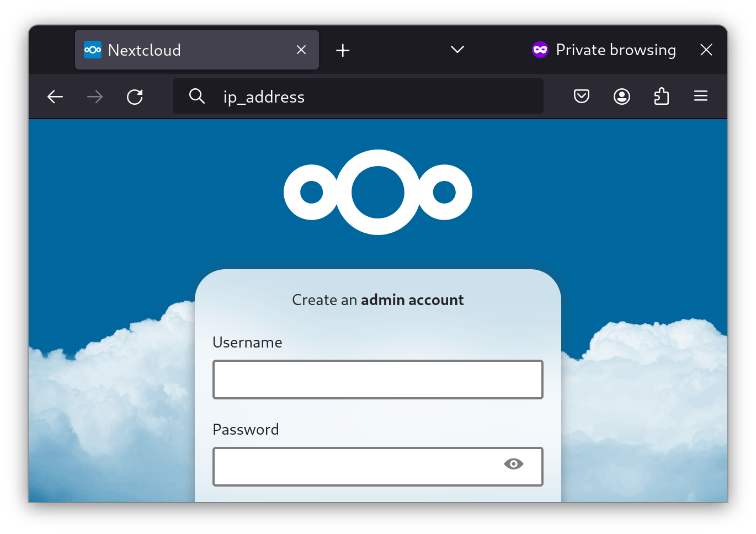756x534 pixels.
Task: Click the back navigation arrow
Action: 55,97
